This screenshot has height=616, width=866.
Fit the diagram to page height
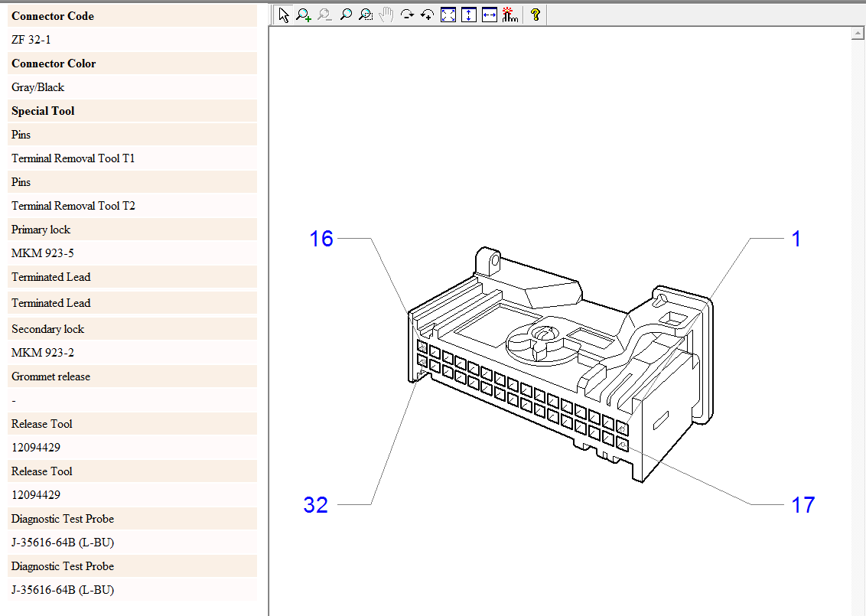[469, 15]
